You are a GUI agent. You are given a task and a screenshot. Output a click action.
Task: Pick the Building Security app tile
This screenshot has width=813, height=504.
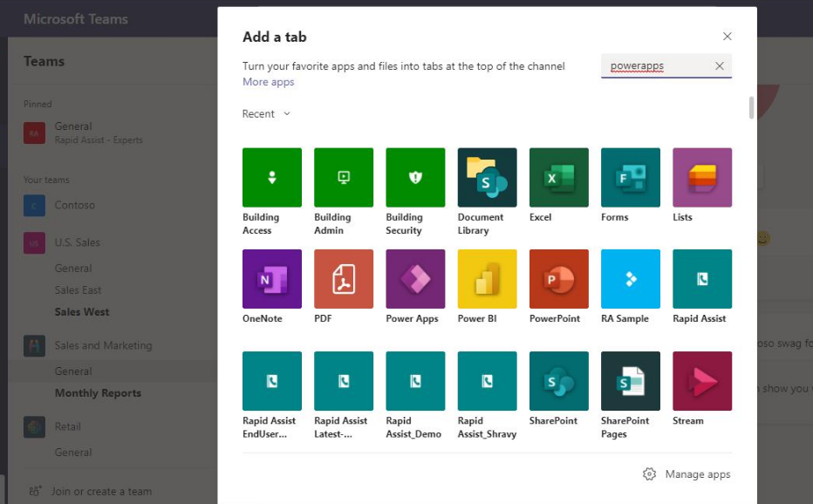click(415, 177)
